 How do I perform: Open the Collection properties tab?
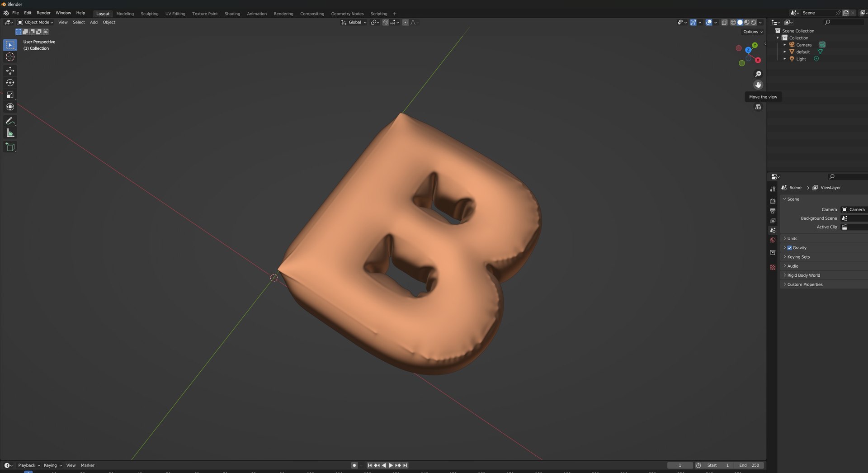point(773,253)
